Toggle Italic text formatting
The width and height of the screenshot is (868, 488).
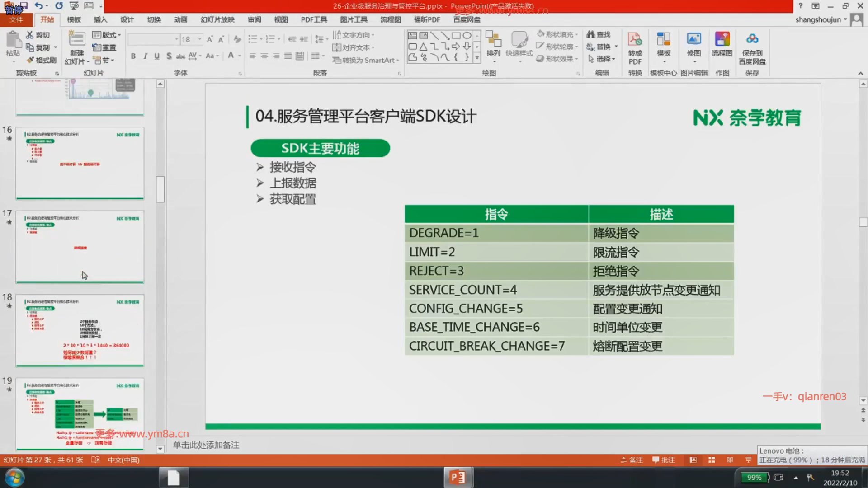pyautogui.click(x=145, y=56)
